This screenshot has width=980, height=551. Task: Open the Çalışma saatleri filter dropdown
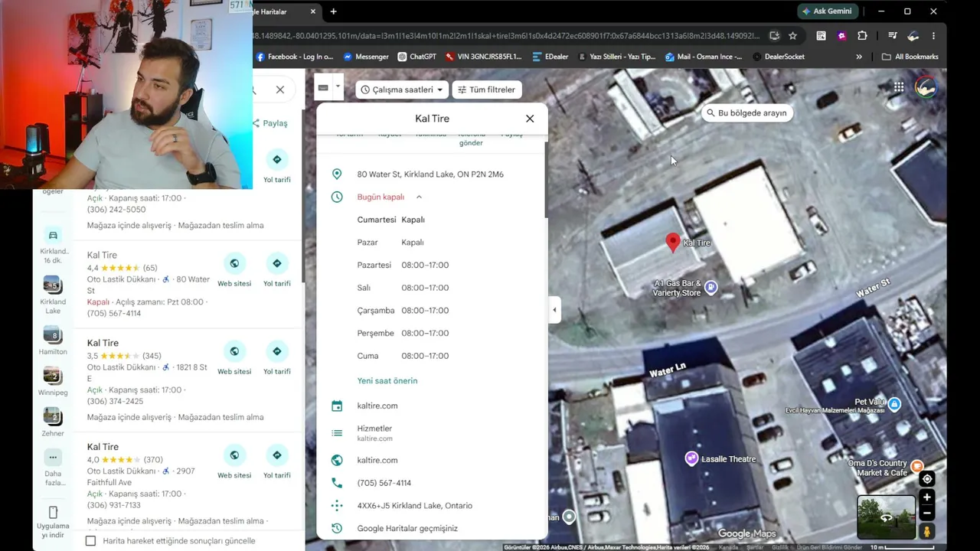pos(401,90)
